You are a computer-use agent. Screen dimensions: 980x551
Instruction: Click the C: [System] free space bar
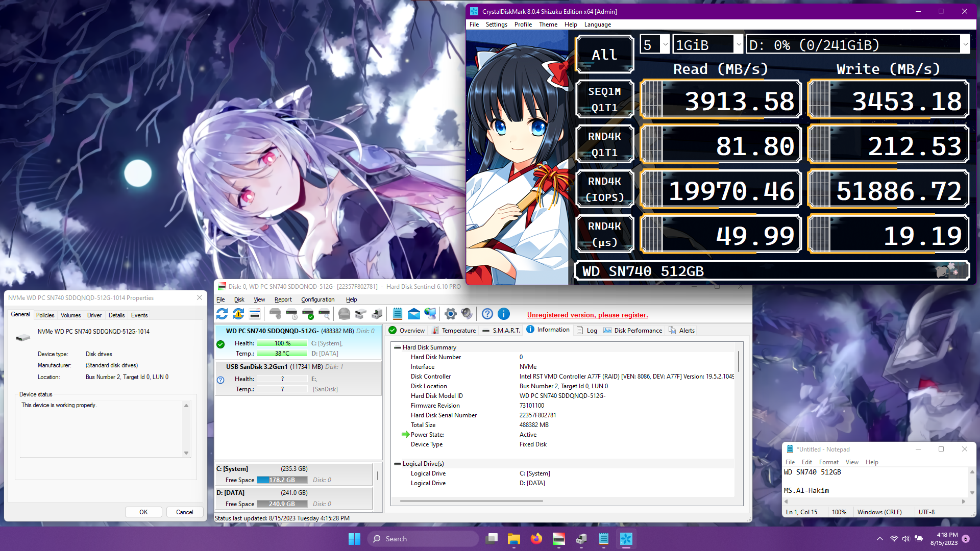tap(282, 480)
